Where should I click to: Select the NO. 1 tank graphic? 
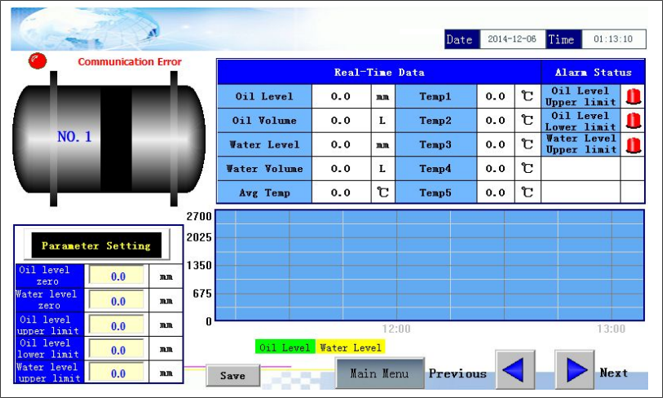(109, 138)
